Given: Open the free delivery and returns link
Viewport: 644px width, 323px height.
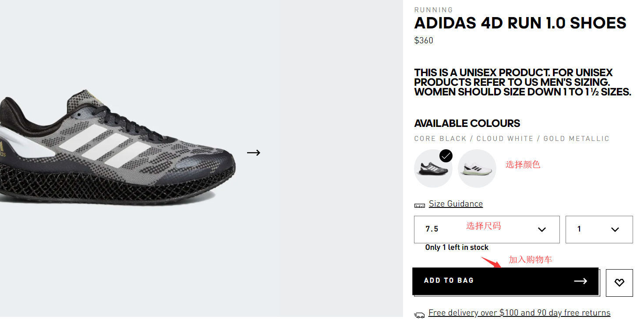Looking at the screenshot, I should (x=519, y=312).
